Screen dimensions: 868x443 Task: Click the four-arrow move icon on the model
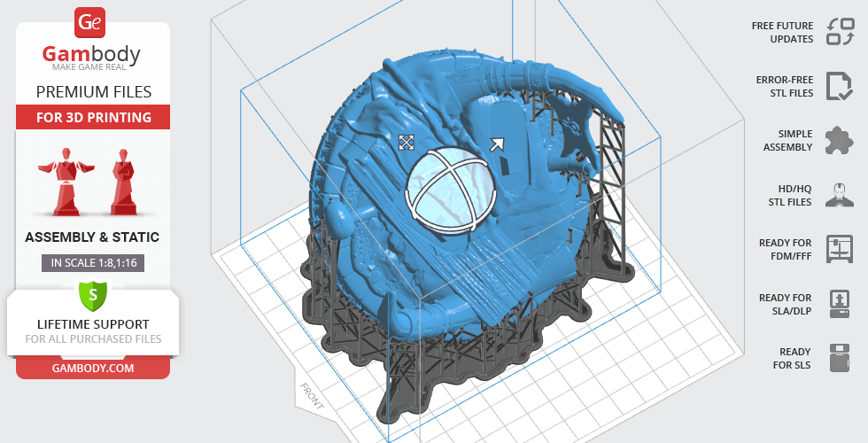coord(407,142)
